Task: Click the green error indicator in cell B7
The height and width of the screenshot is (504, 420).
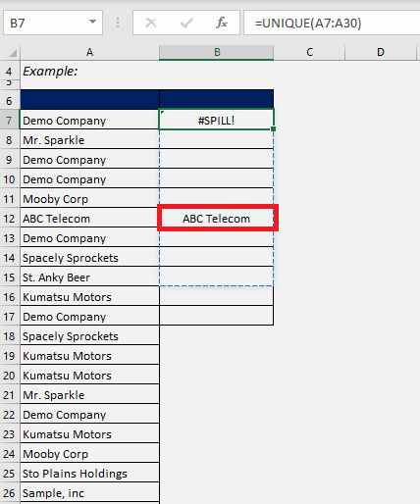Action: (x=162, y=113)
